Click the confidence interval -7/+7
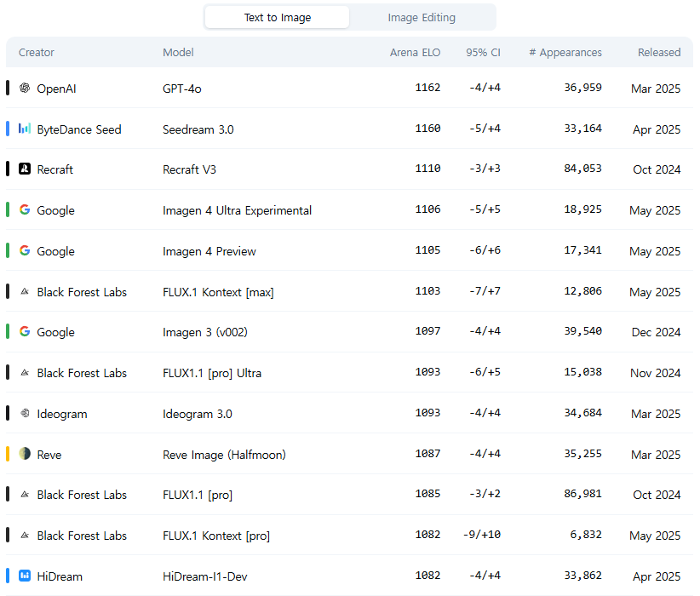The height and width of the screenshot is (596, 700). [x=485, y=291]
